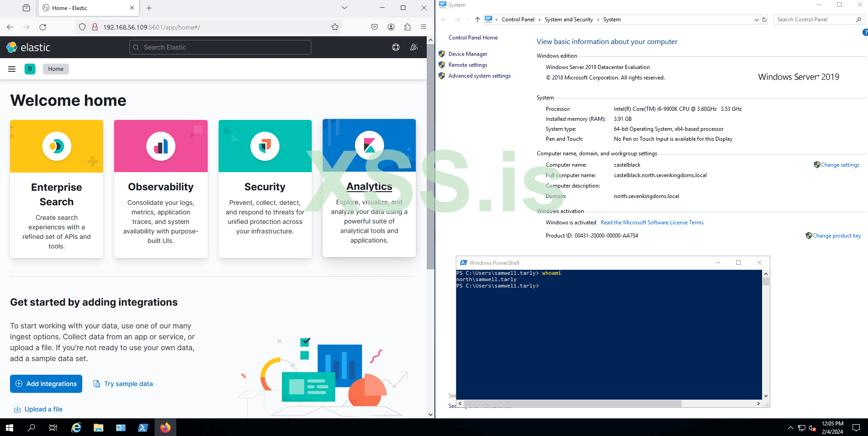Go back in Firefox browser
Viewport: 868px width, 436px height.
(x=10, y=27)
